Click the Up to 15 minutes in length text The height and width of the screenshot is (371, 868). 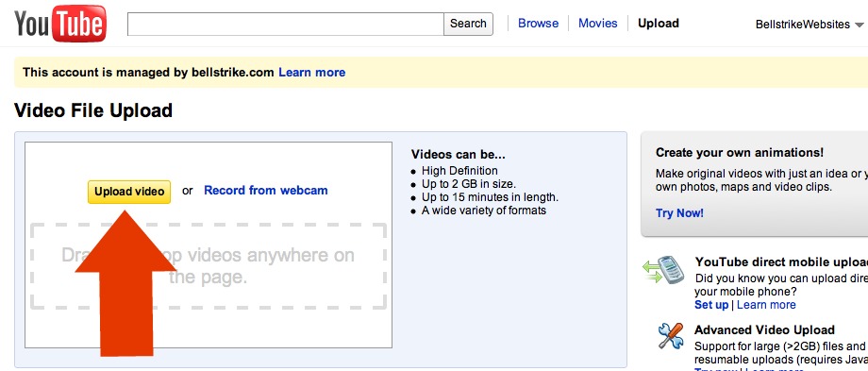coord(490,197)
